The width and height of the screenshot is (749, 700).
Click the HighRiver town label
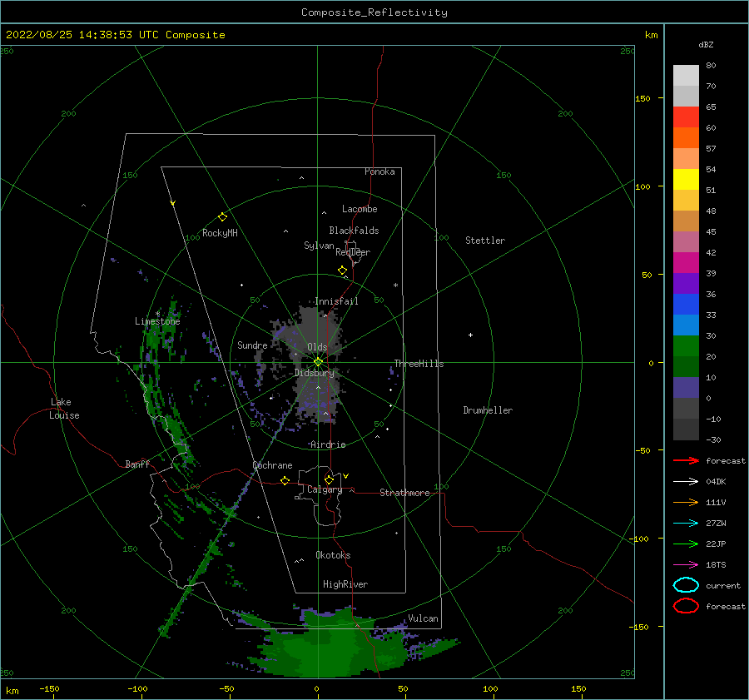click(345, 584)
